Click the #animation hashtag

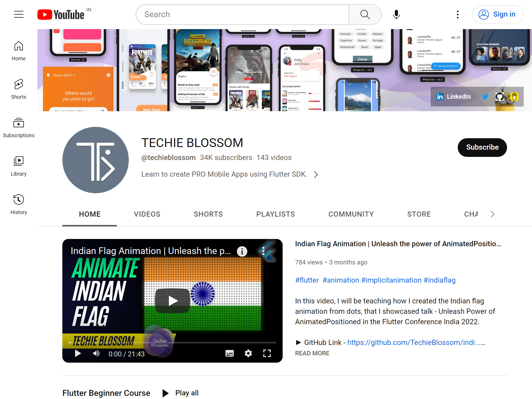341,280
